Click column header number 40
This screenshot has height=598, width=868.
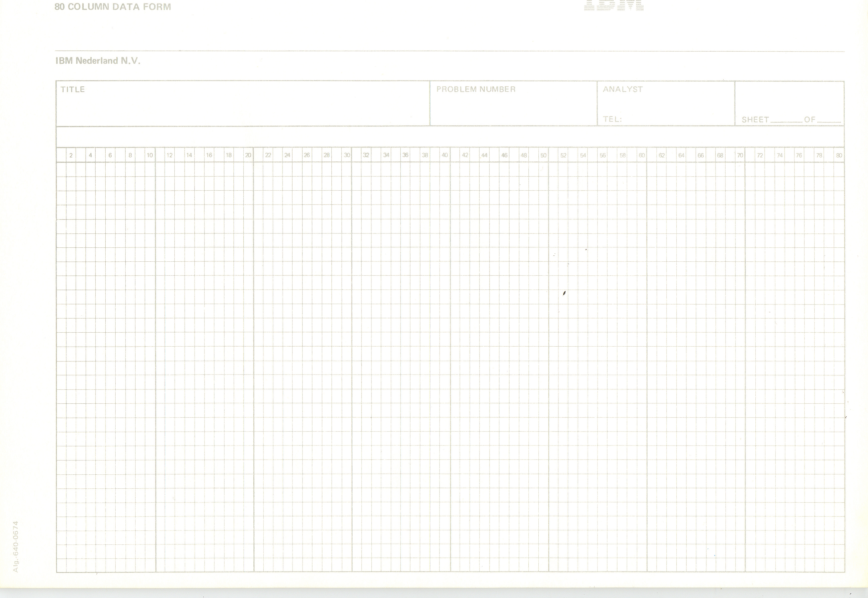click(x=445, y=155)
